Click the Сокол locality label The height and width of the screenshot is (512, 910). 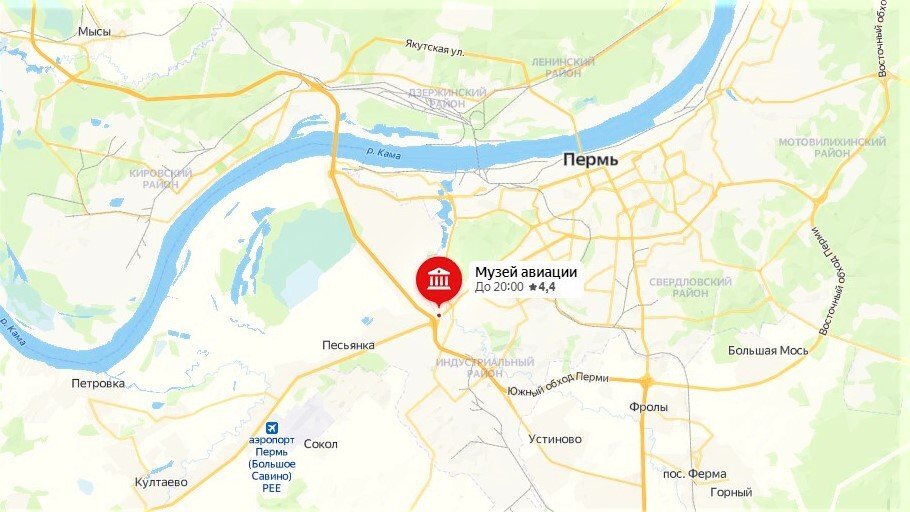320,444
